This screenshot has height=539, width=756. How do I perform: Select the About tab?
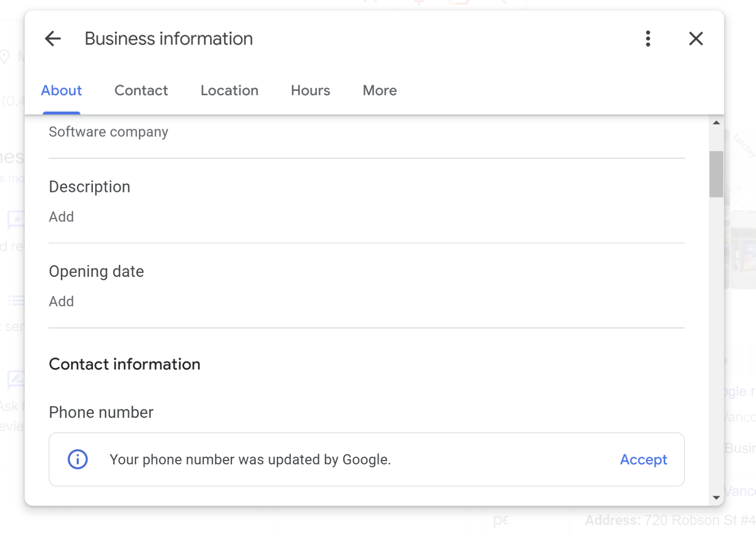[x=61, y=90]
